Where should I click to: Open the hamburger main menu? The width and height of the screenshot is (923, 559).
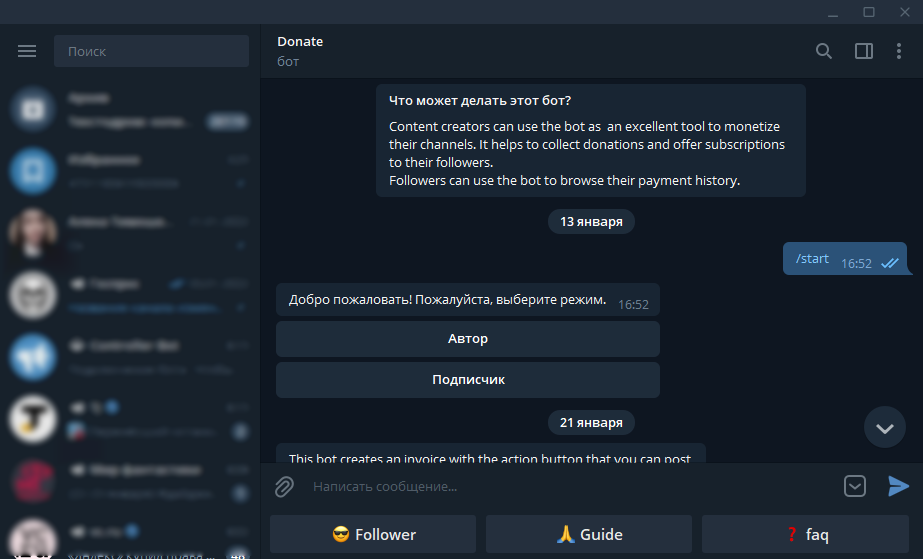(27, 51)
